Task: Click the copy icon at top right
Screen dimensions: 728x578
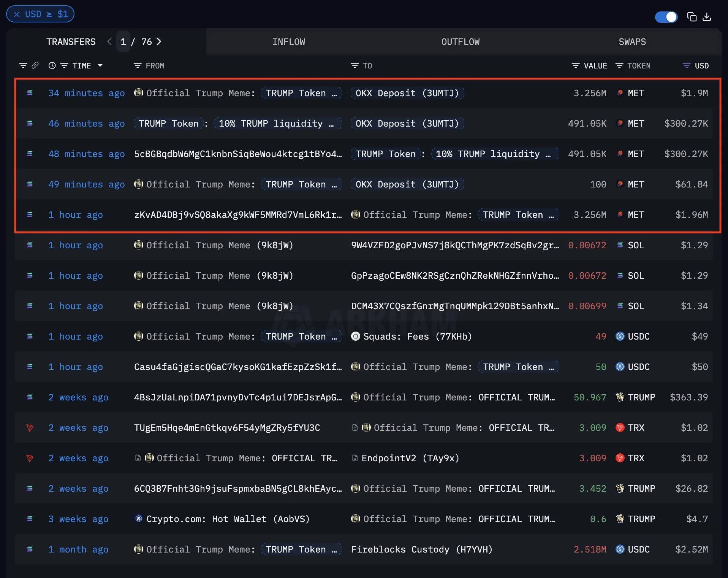Action: tap(692, 17)
